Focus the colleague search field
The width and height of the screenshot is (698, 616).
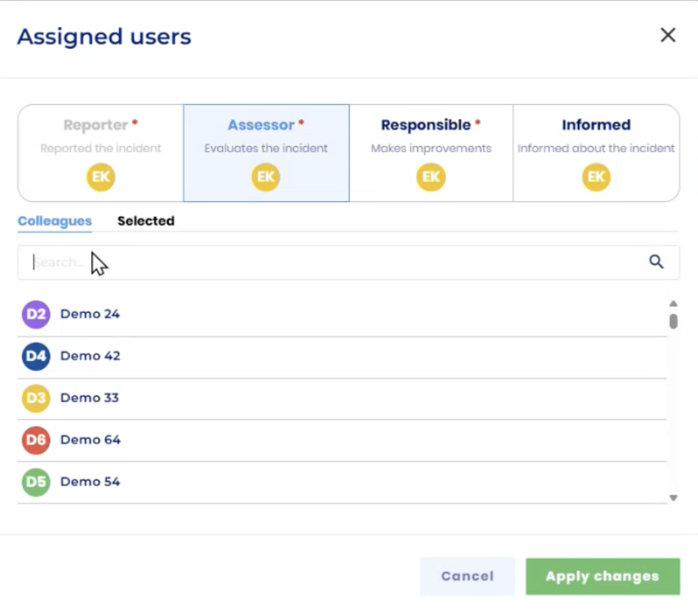331,262
